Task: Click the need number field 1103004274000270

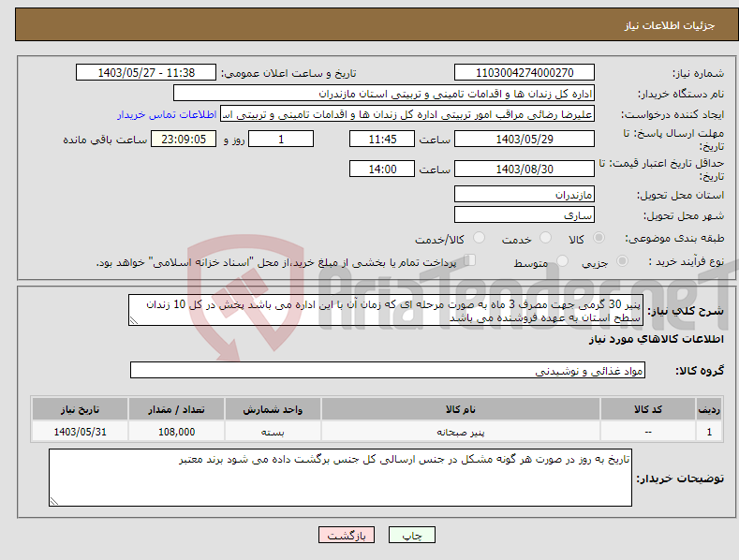Action: tap(525, 73)
